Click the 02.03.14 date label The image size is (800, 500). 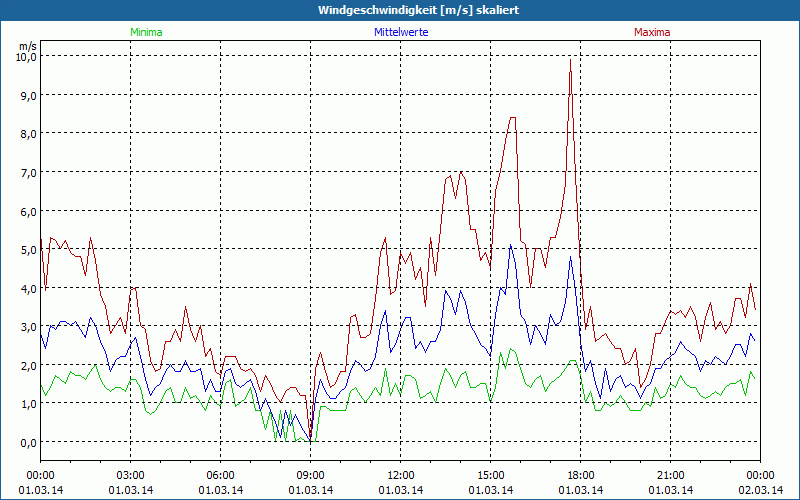point(760,489)
